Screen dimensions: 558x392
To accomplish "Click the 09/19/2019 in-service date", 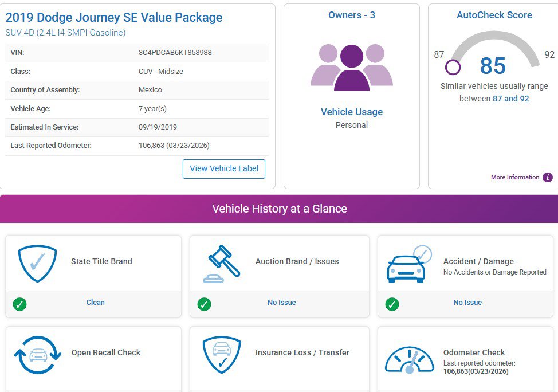I will tap(158, 127).
